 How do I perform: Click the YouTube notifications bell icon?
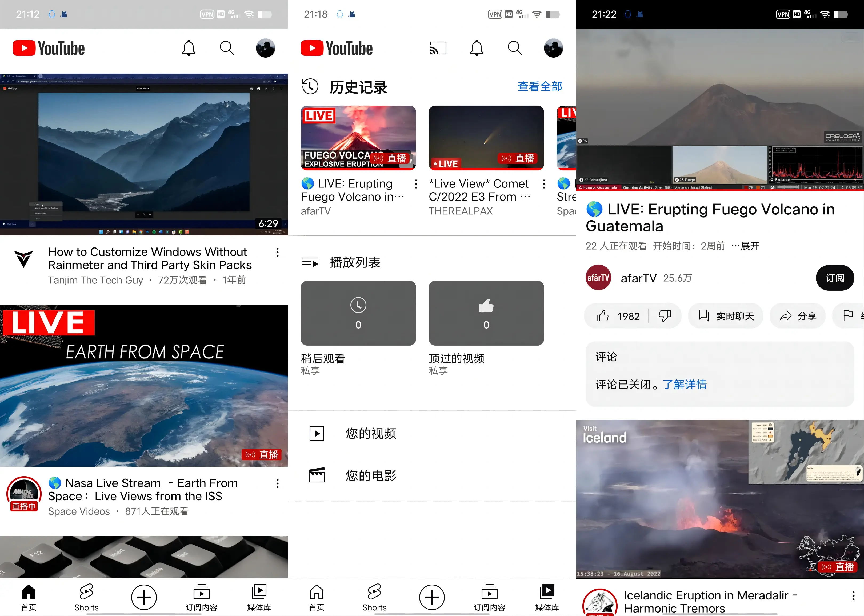(189, 48)
